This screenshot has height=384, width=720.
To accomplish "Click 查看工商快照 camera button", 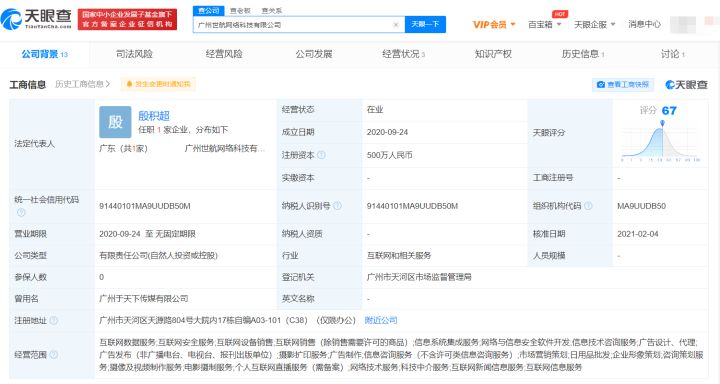I will pos(623,85).
